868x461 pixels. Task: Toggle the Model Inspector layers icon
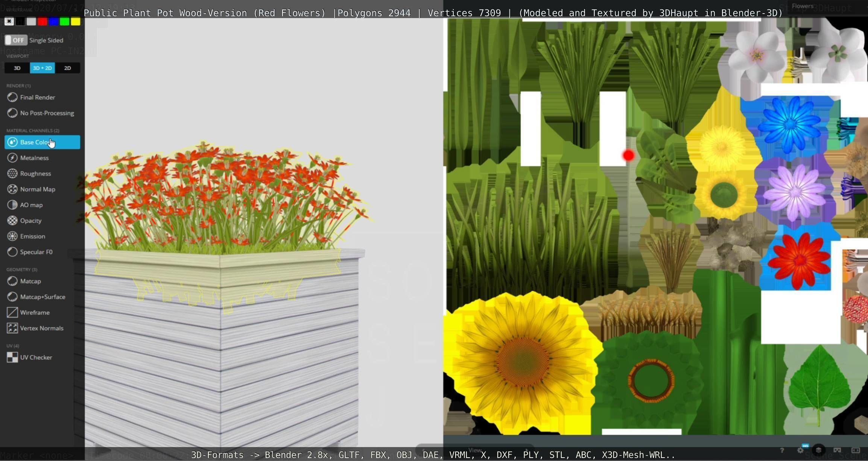click(819, 450)
